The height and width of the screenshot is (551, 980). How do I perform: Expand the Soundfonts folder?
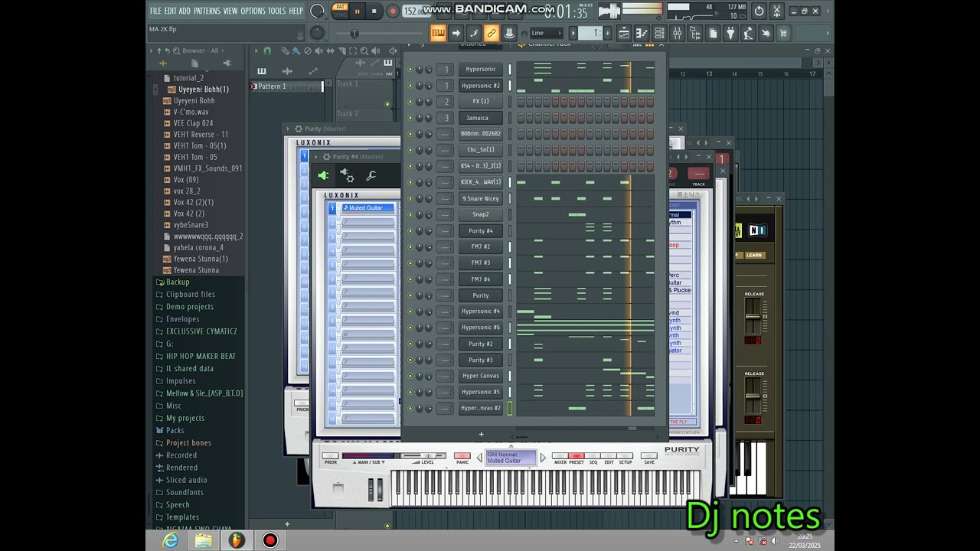(185, 492)
